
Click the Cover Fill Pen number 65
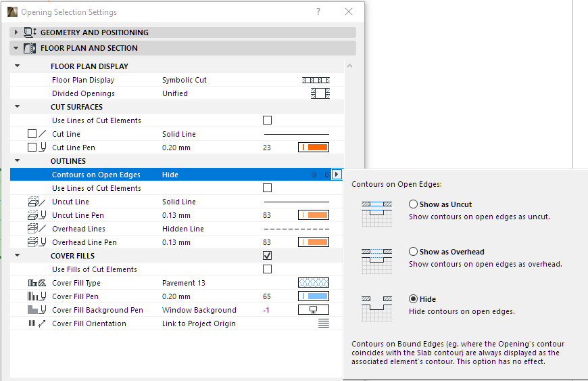pos(266,296)
